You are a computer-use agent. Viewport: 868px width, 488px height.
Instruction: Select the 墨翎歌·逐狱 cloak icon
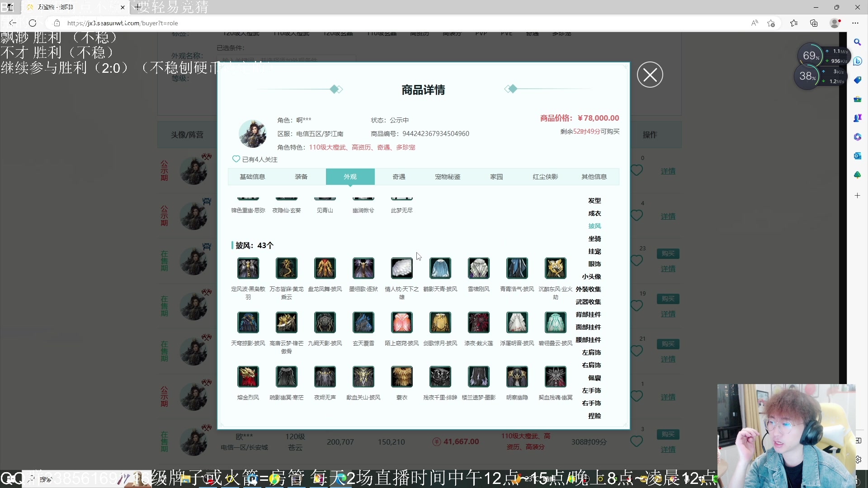[x=363, y=268]
